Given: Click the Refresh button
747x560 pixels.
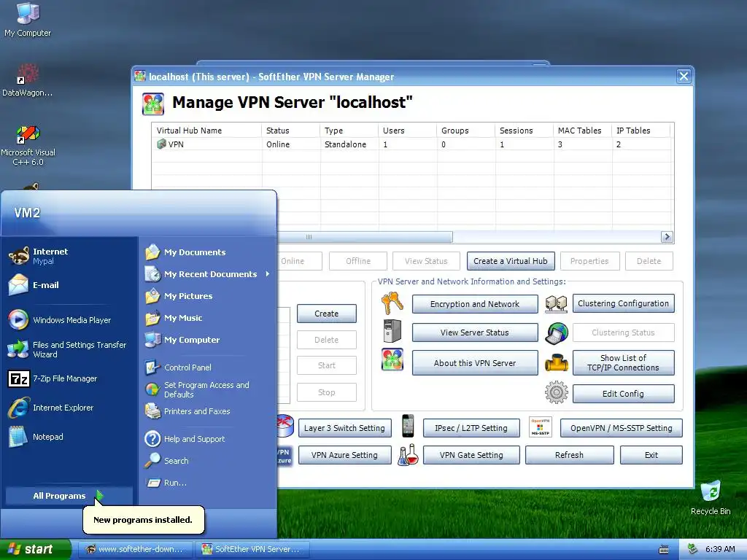Looking at the screenshot, I should 569,455.
